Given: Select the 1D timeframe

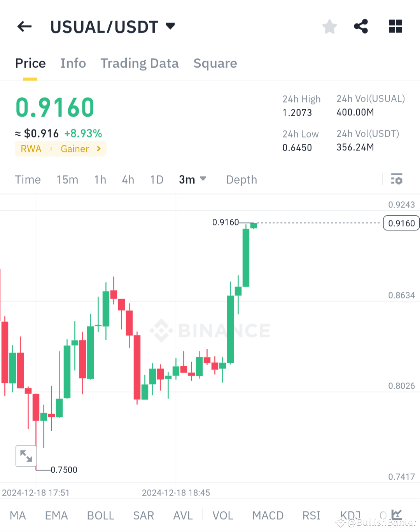Looking at the screenshot, I should point(157,180).
